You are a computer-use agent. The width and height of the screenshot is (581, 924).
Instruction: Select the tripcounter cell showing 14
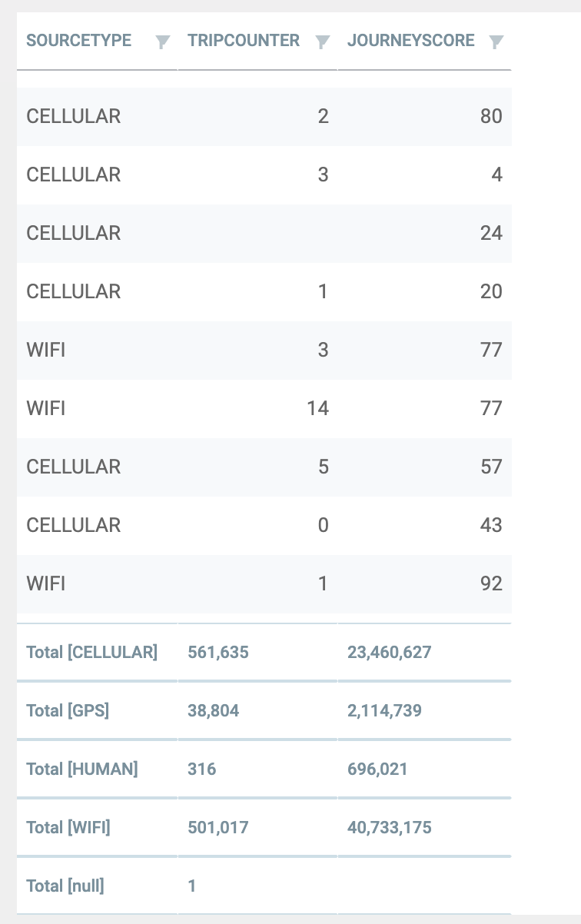coord(318,408)
